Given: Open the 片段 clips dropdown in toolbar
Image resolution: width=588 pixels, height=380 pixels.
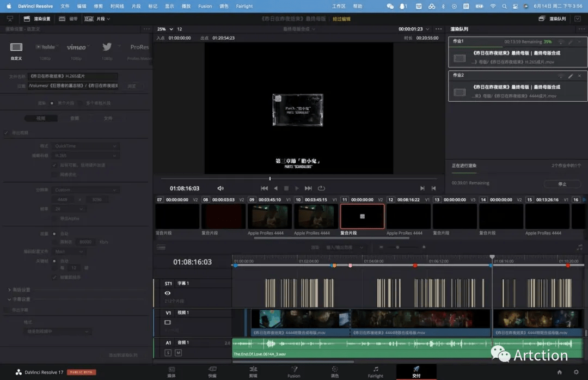Looking at the screenshot, I should (x=98, y=19).
